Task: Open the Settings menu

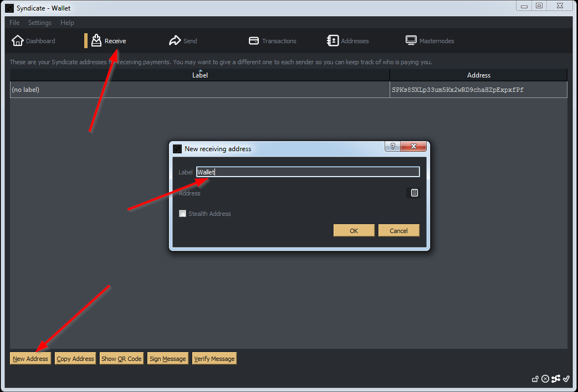Action: 40,23
